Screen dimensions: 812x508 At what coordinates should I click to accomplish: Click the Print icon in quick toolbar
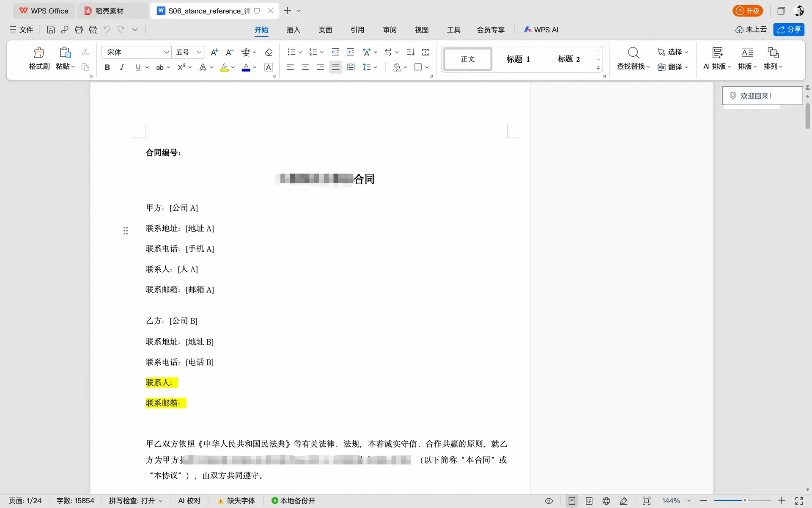coord(79,30)
